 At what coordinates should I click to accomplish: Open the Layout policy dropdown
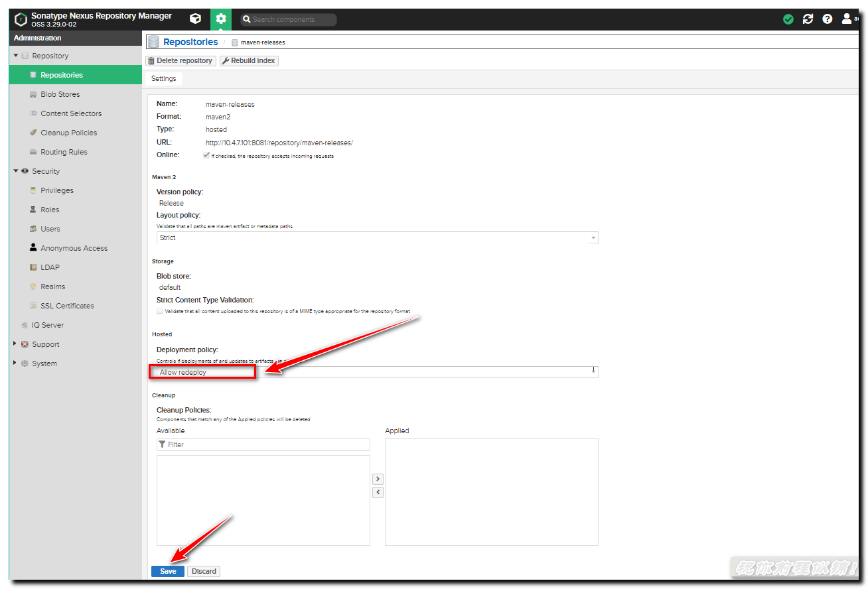coord(378,237)
